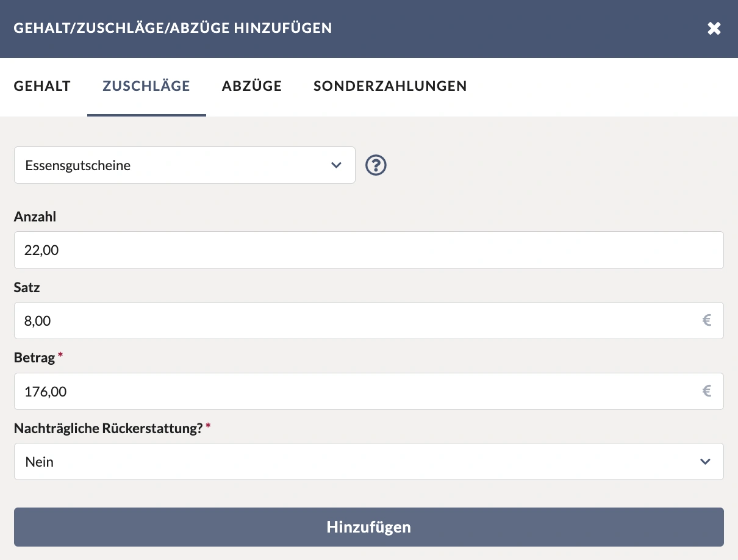Viewport: 738px width, 560px height.
Task: Click the Euro symbol in the Betrag field
Action: coord(707,391)
